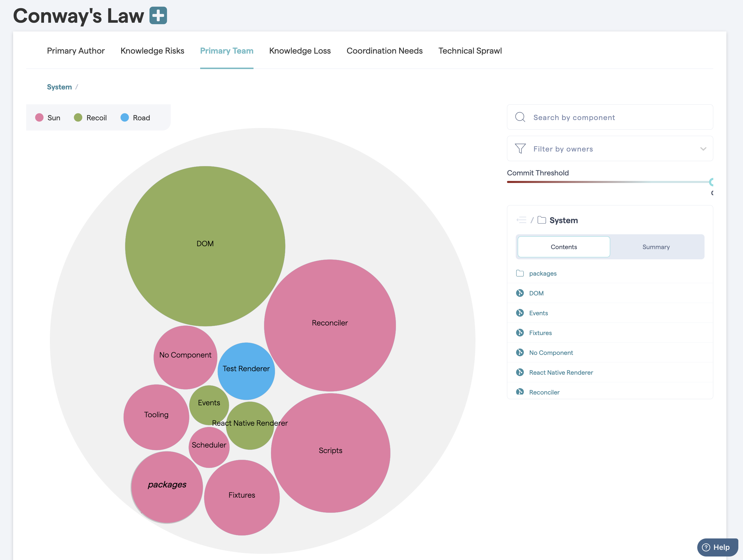Toggle the Road team legend dot
Viewport: 743px width, 560px height.
pos(125,118)
